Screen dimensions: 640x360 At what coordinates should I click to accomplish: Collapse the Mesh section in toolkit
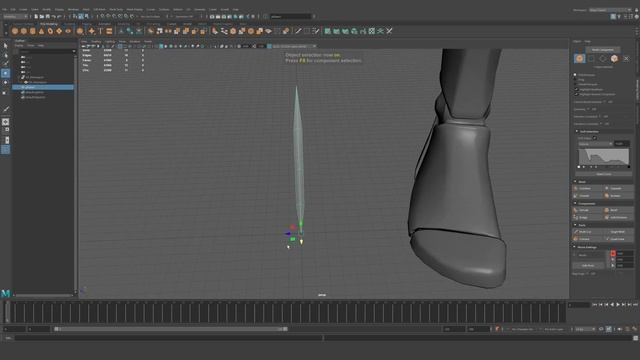[x=576, y=182]
